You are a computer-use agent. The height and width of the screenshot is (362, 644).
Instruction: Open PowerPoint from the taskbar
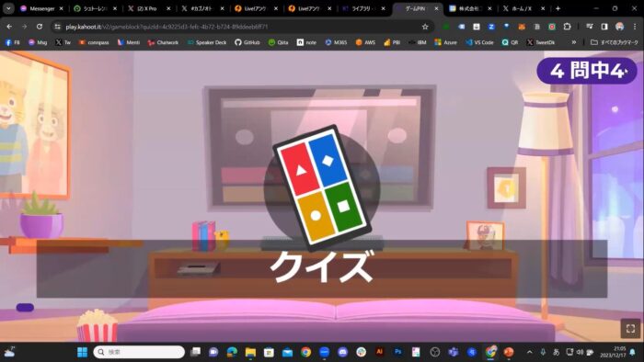tap(509, 352)
